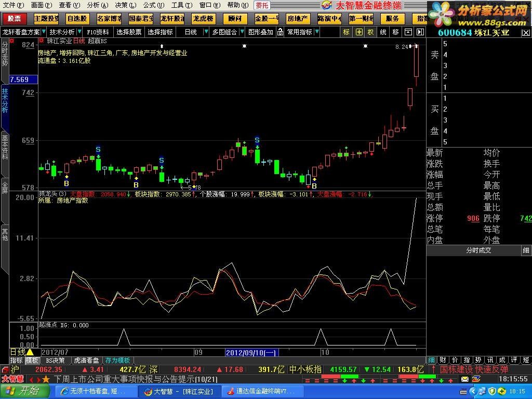
Task: Toggle the lock icon beside 图形叠加
Action: click(x=280, y=32)
